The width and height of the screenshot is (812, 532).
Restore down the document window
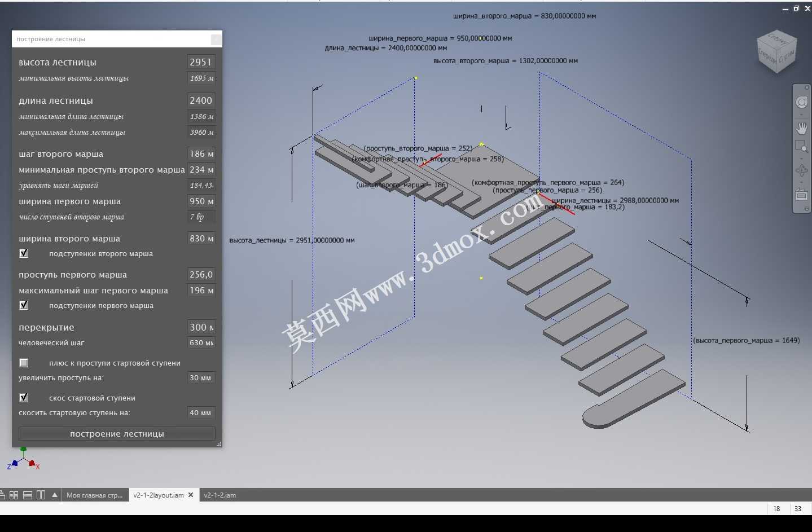[x=796, y=8]
